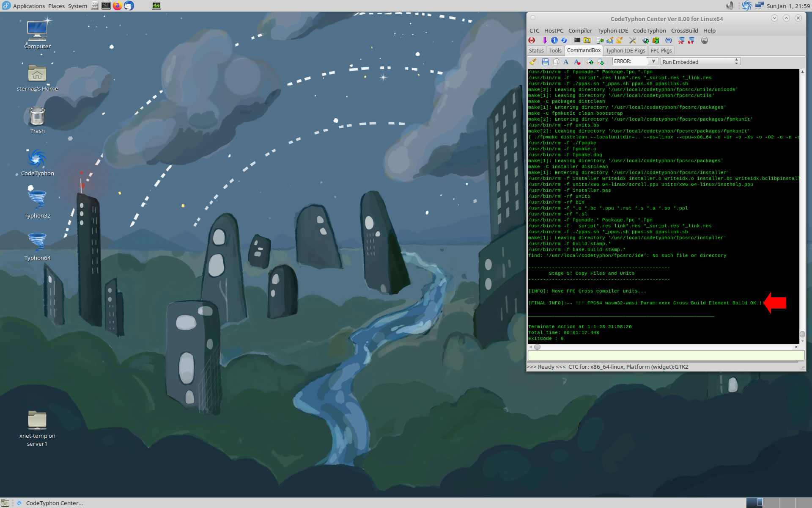The image size is (812, 508).
Task: Click the blue refresh arrows icon
Action: click(x=564, y=40)
